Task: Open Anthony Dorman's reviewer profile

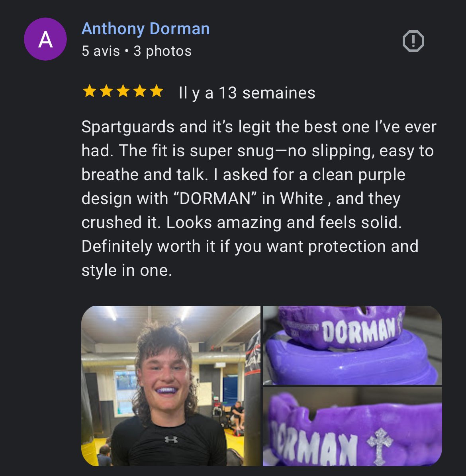Action: 146,29
